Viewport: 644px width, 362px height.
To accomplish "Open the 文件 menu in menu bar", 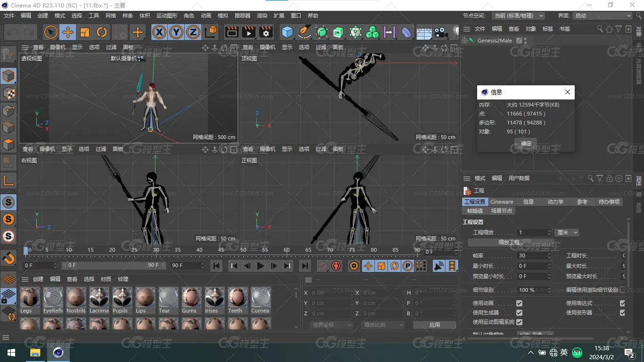I will click(9, 16).
